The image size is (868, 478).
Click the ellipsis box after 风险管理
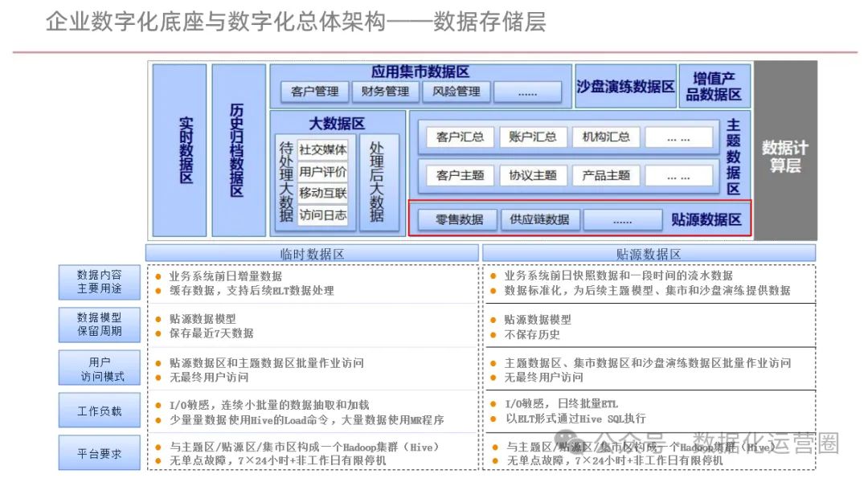(x=527, y=92)
